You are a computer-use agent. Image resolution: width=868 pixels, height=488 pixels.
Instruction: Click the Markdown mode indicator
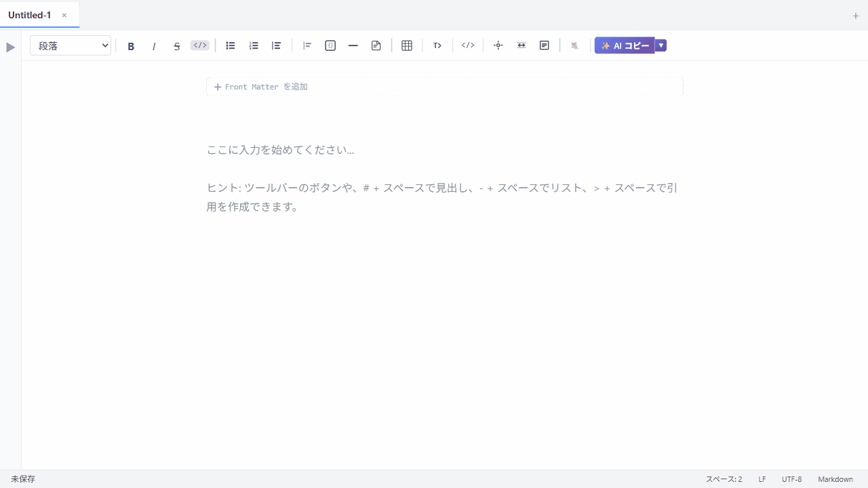[x=835, y=479]
